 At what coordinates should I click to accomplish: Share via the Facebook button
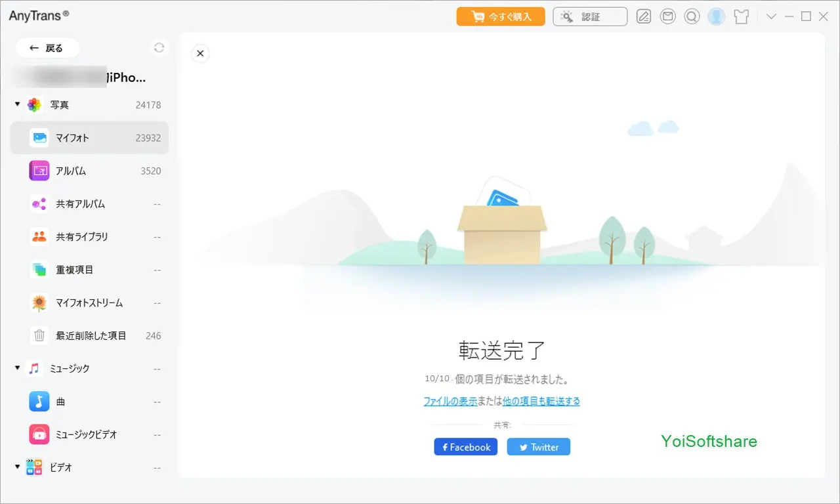pos(466,447)
